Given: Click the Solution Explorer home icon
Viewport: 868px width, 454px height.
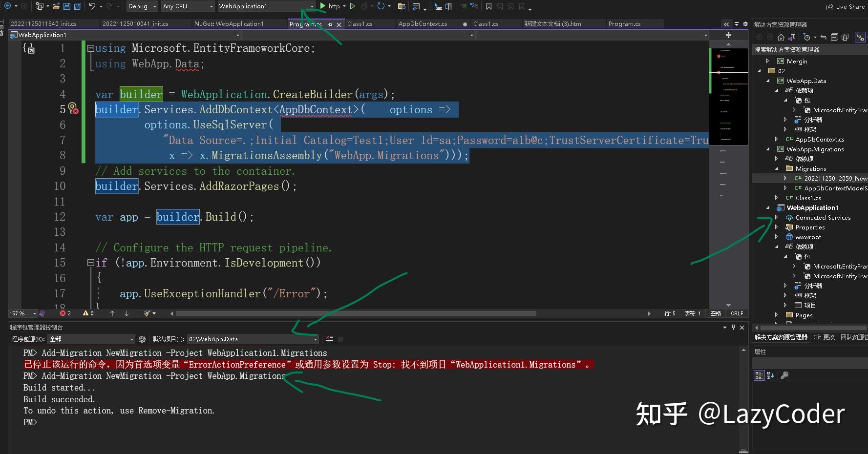Looking at the screenshot, I should [x=781, y=37].
